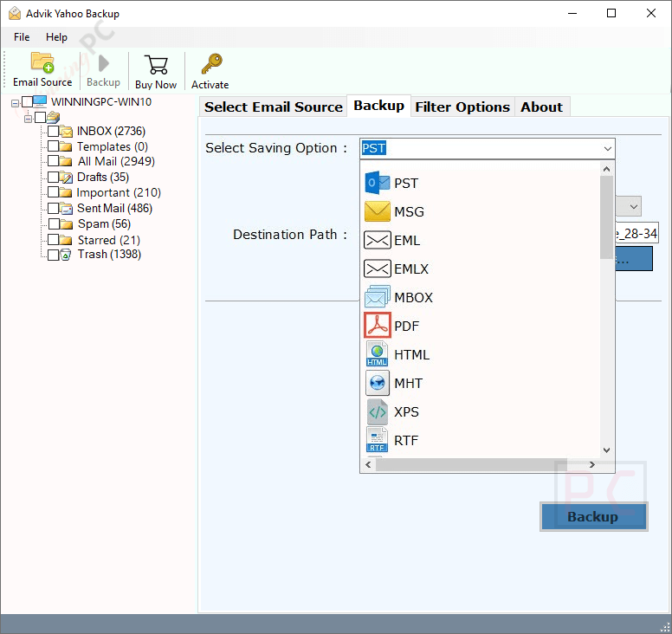Select the PDF Acrobat icon
This screenshot has height=634, width=672.
tap(378, 326)
